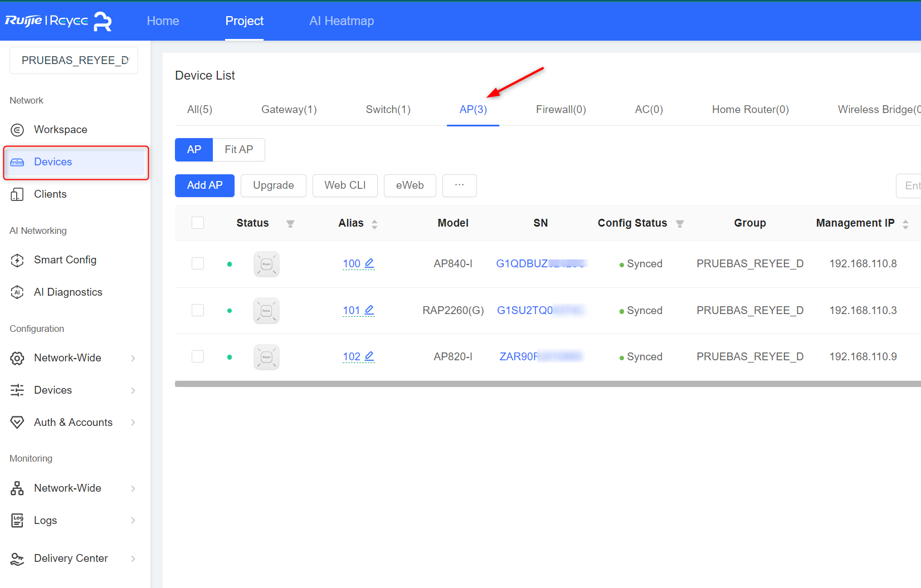Open the PRUEBAS_REYEE_D project selector
The height and width of the screenshot is (588, 921).
tap(74, 60)
